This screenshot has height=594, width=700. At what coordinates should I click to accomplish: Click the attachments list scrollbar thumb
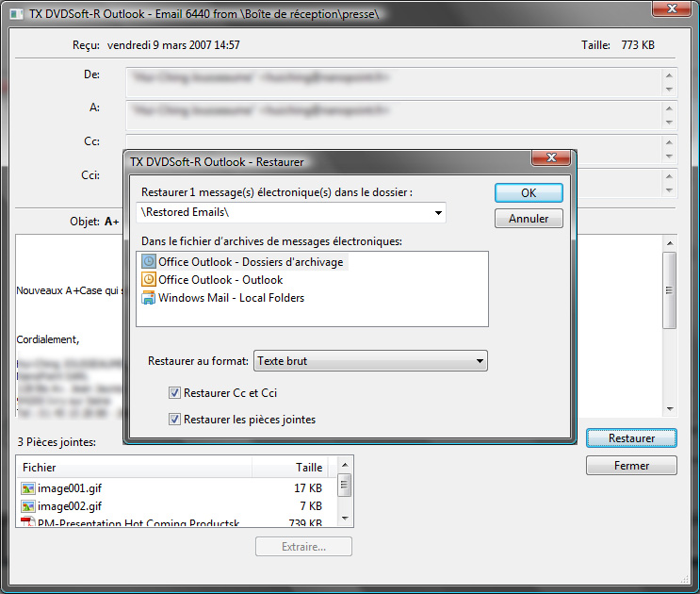click(x=344, y=485)
